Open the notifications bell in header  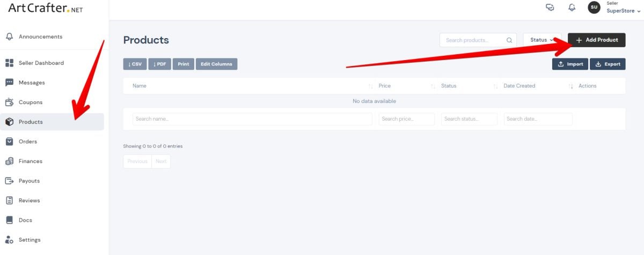pos(572,8)
